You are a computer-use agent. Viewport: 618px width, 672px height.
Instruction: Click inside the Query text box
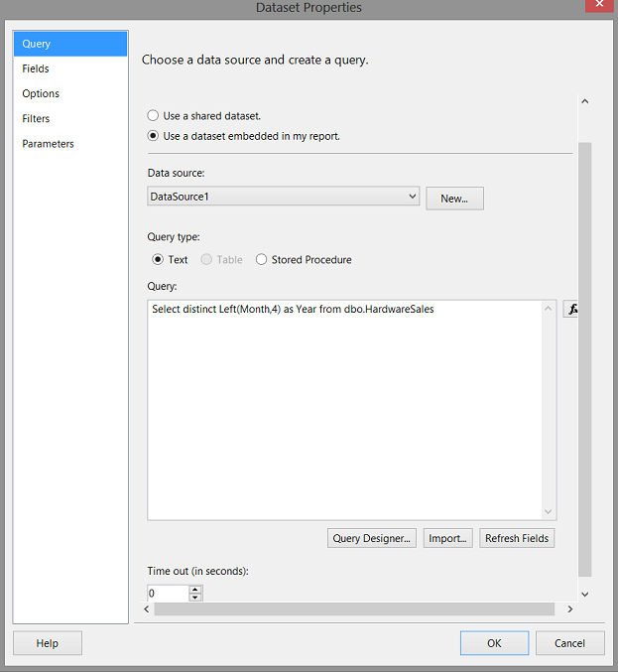coord(345,410)
